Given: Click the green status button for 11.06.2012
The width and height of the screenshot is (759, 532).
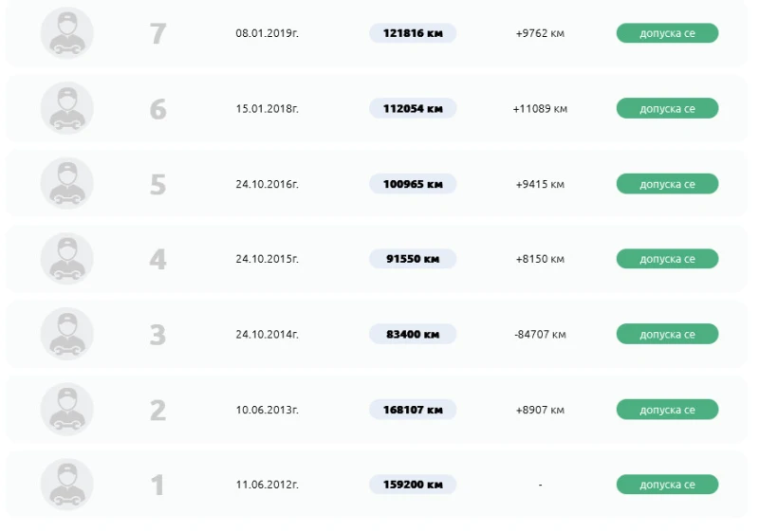Looking at the screenshot, I should point(667,485).
